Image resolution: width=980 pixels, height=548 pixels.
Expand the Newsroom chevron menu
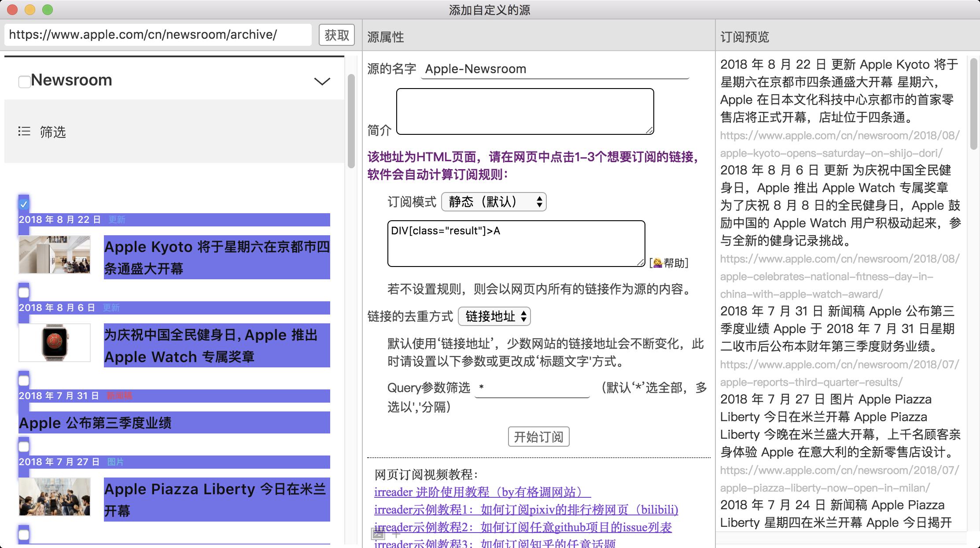322,81
